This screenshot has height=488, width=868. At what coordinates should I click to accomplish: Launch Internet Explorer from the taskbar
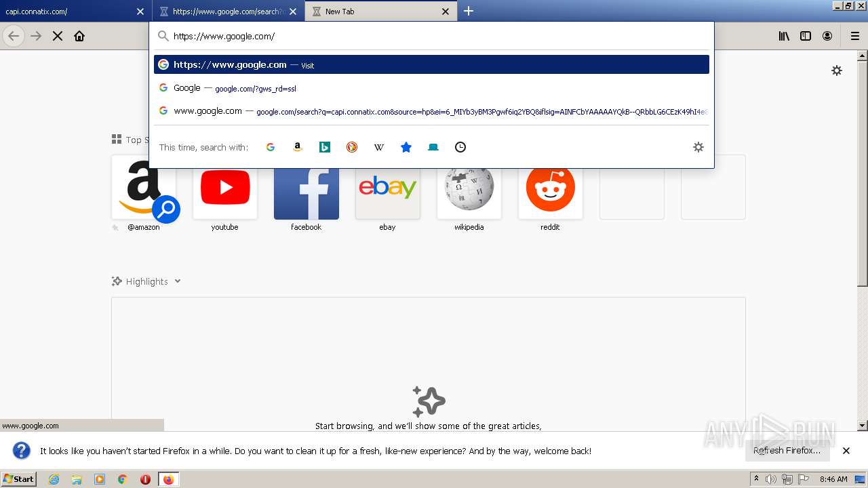point(54,479)
